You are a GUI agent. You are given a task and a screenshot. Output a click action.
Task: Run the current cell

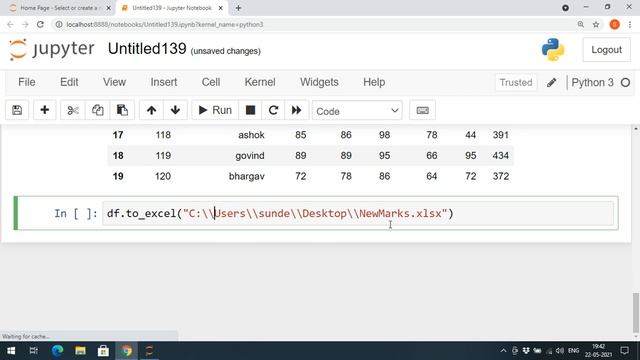(x=215, y=110)
